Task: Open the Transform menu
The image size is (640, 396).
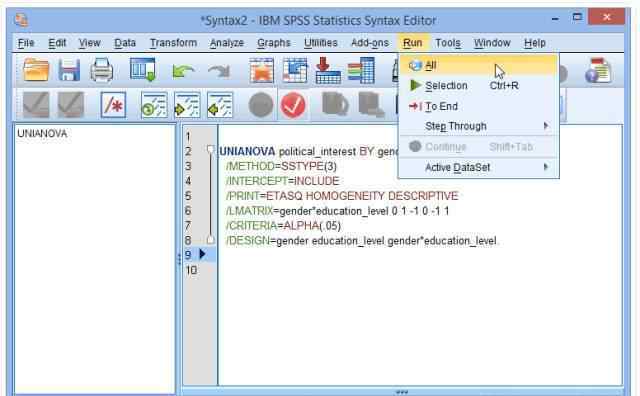Action: (173, 43)
